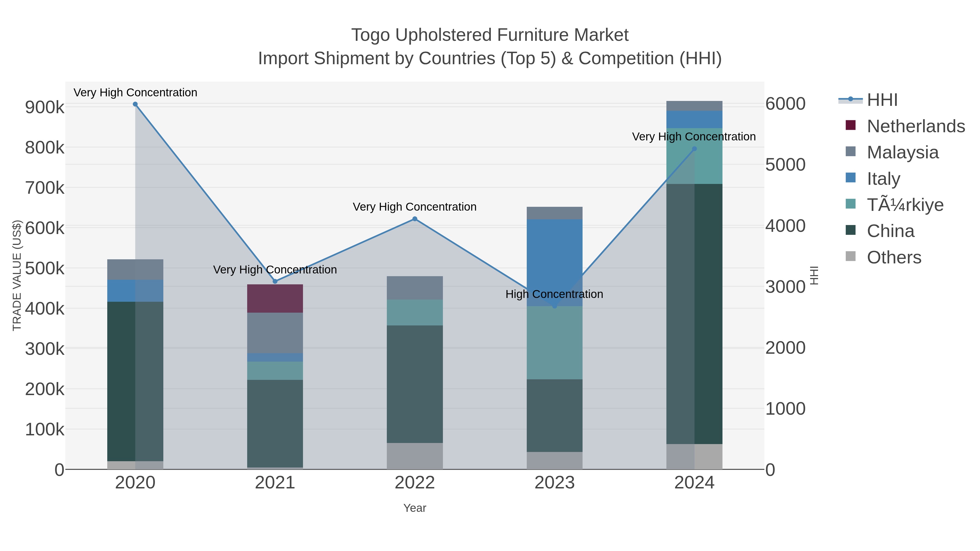Click the Netherlands segment in 2021 bar
The width and height of the screenshot is (980, 551).
point(275,298)
